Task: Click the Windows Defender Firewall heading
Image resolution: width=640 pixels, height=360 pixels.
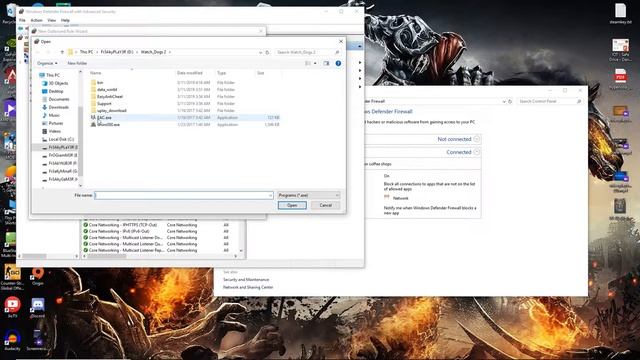Action: pyautogui.click(x=388, y=111)
